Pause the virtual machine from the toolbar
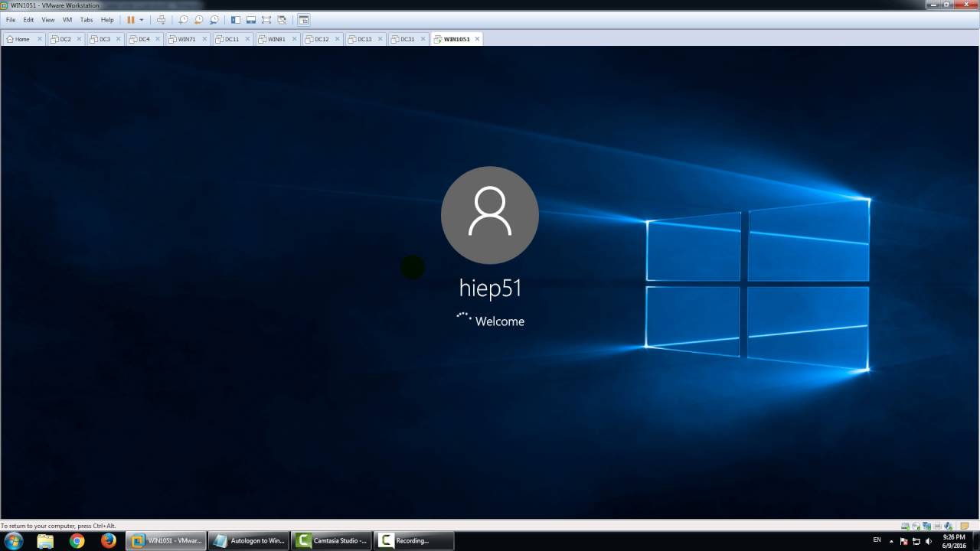 coord(131,20)
